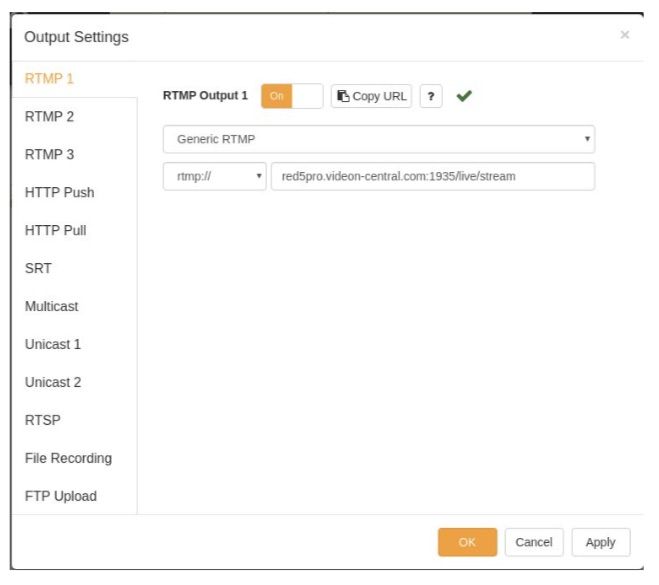Click the orange OK button
Screen dimensions: 659x585
click(467, 542)
